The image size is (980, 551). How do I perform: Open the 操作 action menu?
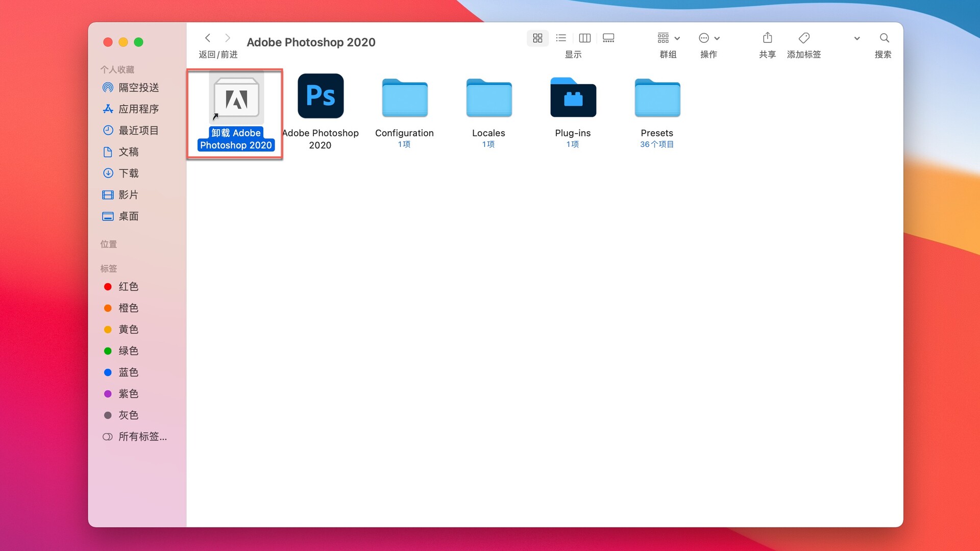[709, 38]
